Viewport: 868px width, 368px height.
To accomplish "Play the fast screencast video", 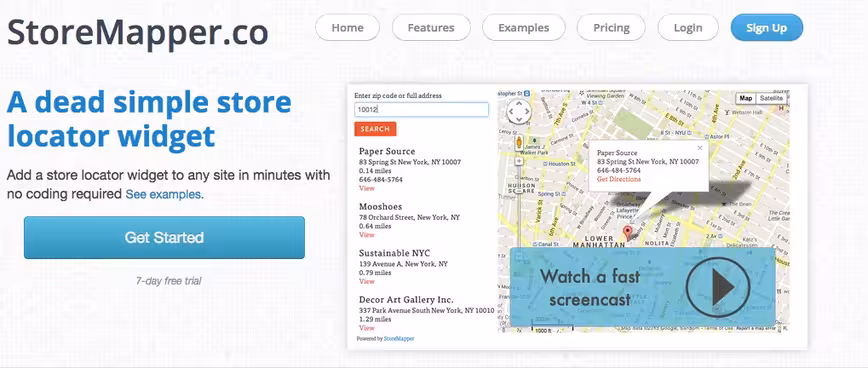I will [x=718, y=287].
